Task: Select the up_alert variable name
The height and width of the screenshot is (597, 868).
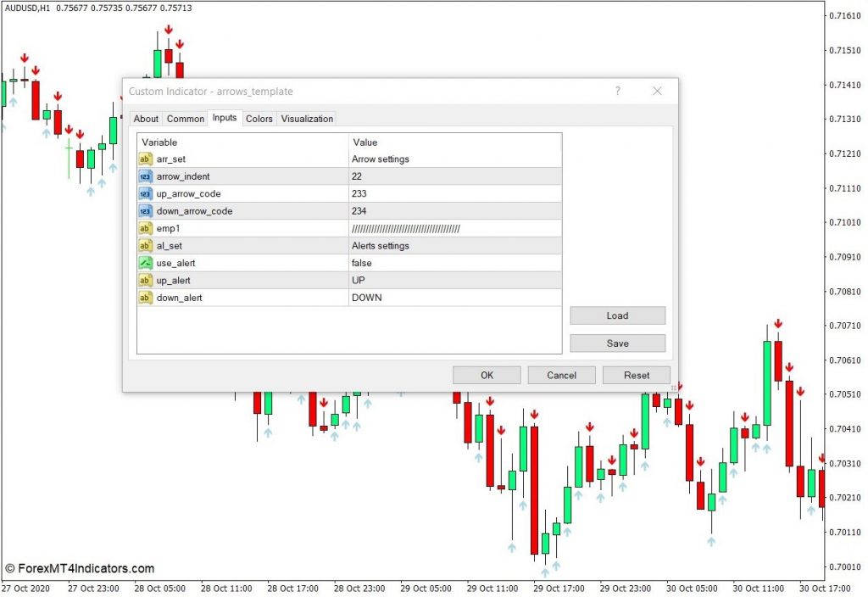Action: point(173,280)
